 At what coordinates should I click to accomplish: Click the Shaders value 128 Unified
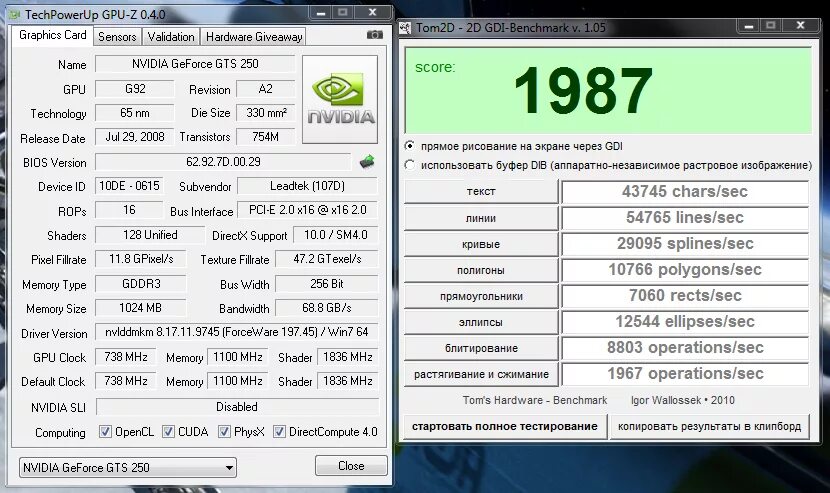click(x=150, y=235)
